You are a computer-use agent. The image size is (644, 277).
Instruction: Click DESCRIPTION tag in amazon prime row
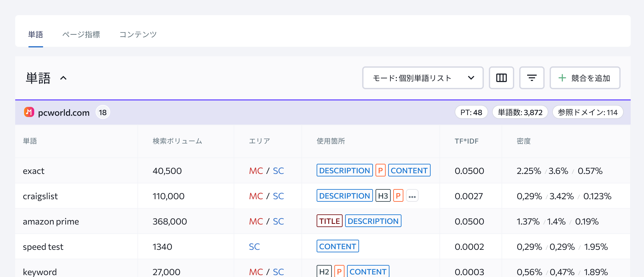373,221
